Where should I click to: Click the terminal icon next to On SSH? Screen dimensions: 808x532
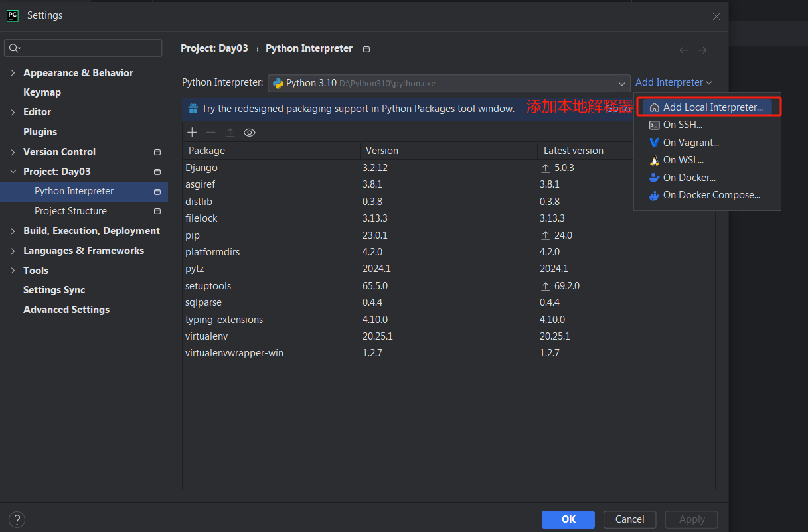(654, 125)
